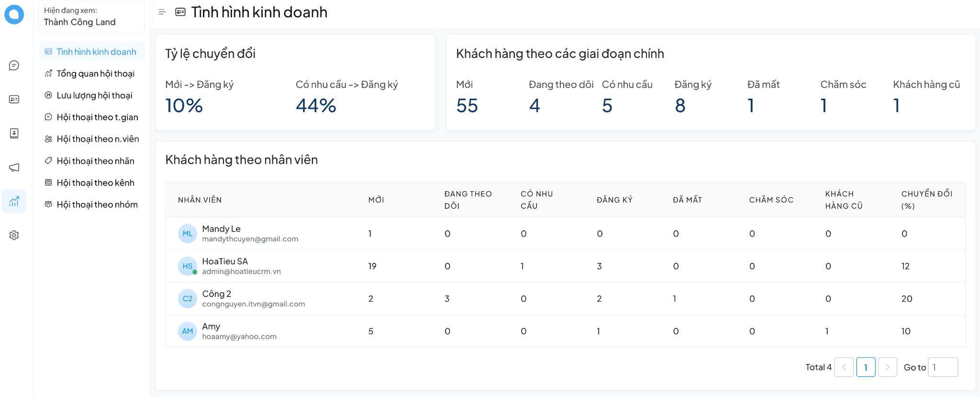Select page 1 in pagination
The width and height of the screenshot is (980, 397).
pos(866,367)
